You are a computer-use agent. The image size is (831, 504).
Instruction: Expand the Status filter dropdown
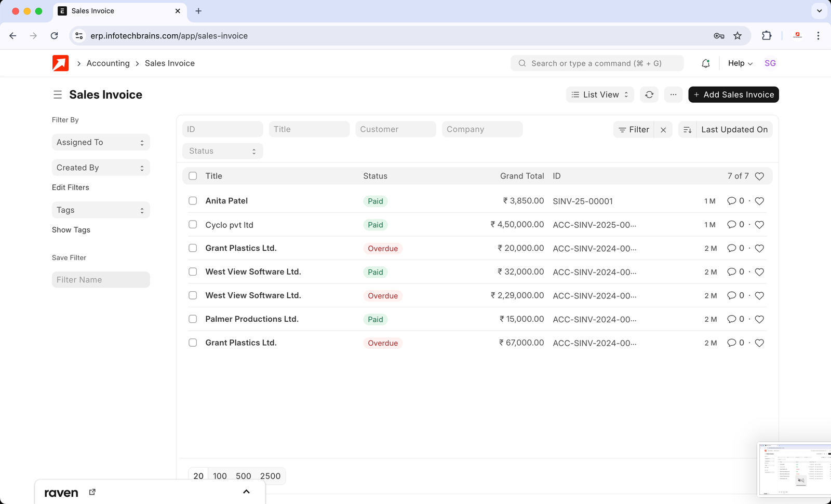coord(222,151)
